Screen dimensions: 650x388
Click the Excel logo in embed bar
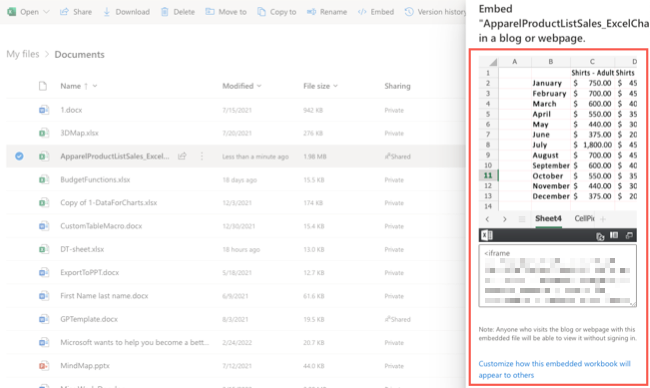pos(487,235)
